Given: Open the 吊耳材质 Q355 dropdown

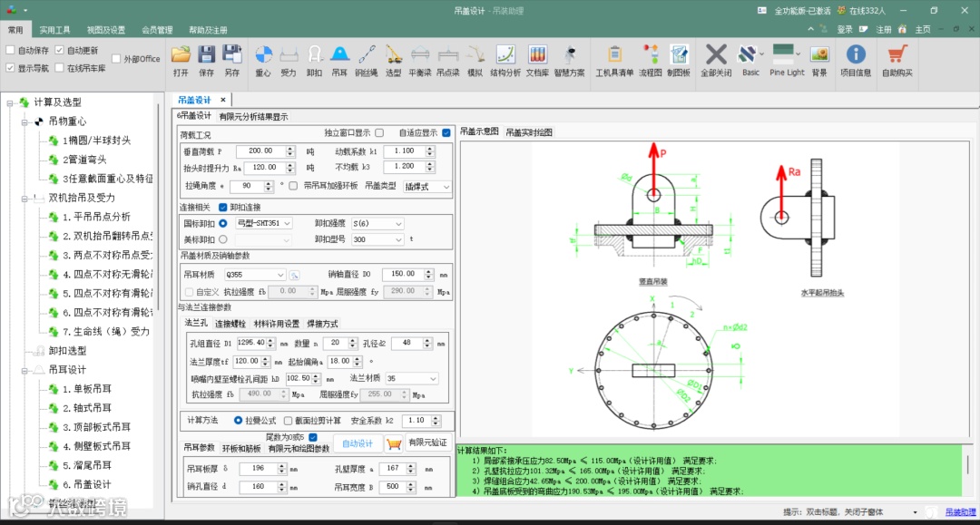Looking at the screenshot, I should (x=255, y=275).
